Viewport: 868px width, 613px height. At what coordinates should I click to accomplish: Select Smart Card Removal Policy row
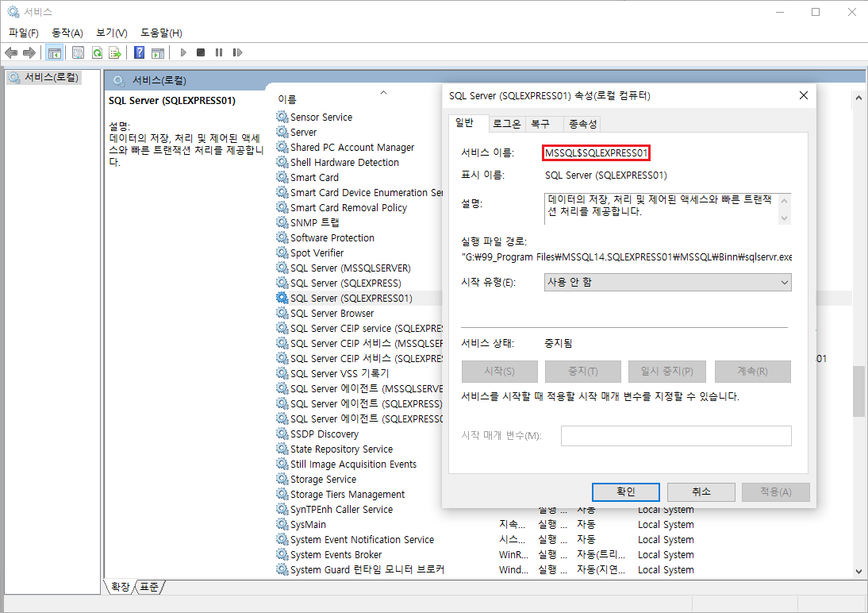pos(348,208)
